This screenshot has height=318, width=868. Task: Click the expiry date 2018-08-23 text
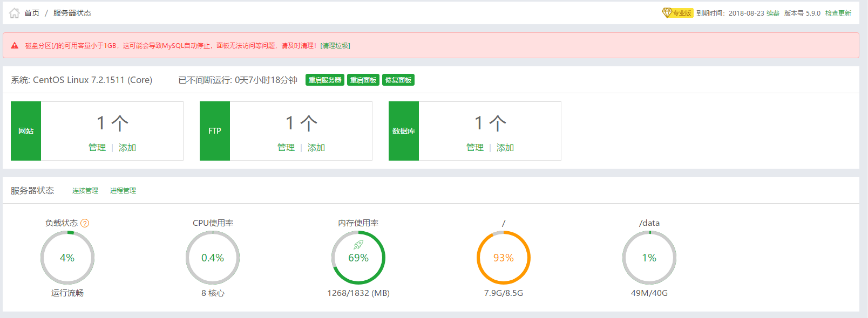(x=746, y=13)
